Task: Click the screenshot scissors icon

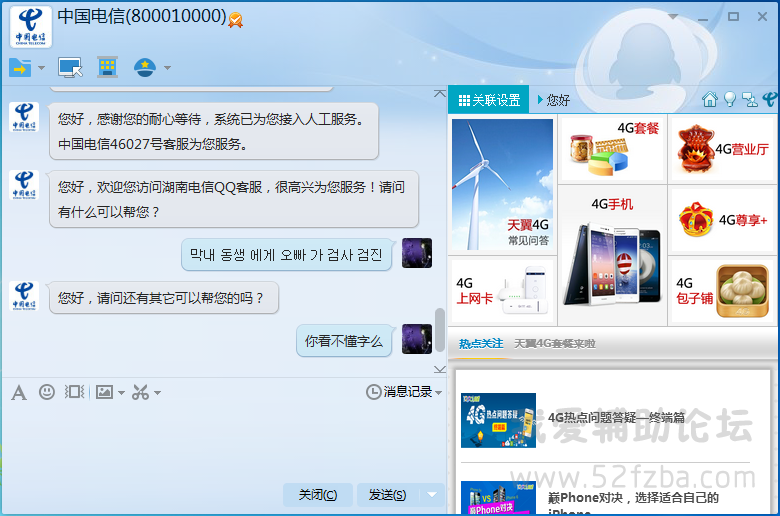Action: [140, 392]
